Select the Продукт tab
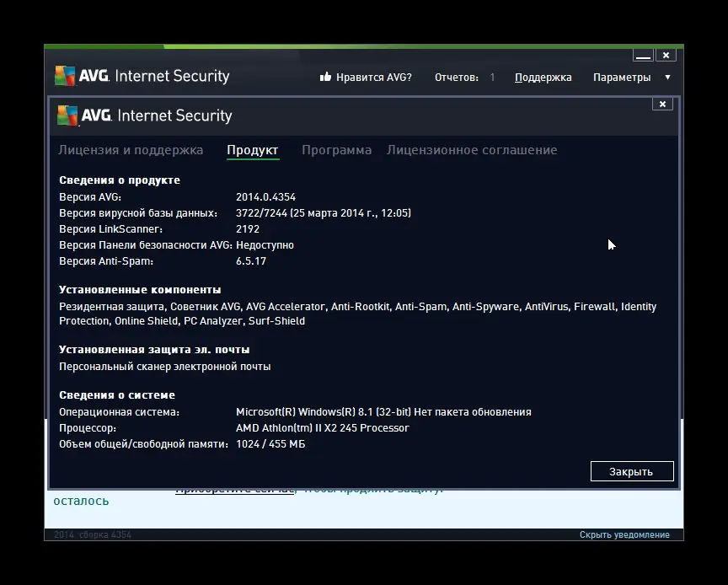The width and height of the screenshot is (728, 585). (253, 149)
